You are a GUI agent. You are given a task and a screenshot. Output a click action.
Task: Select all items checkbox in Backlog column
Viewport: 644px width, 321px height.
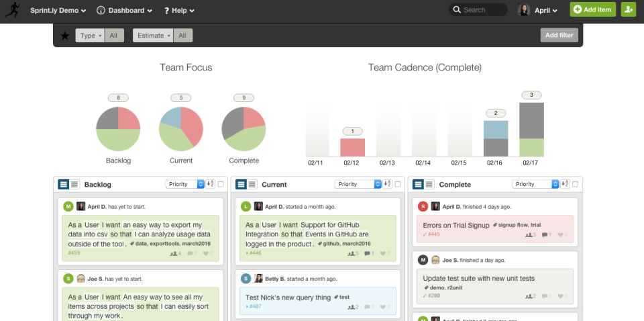pos(221,184)
